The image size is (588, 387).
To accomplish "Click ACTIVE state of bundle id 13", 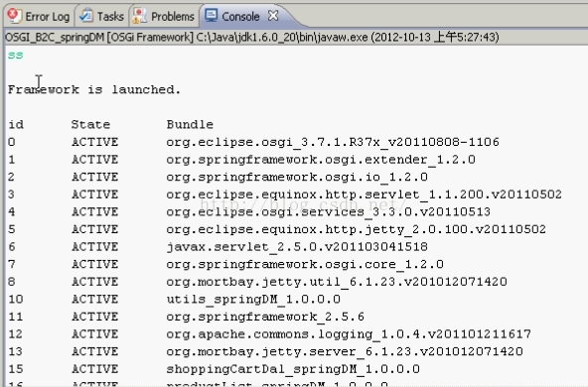I will click(95, 352).
